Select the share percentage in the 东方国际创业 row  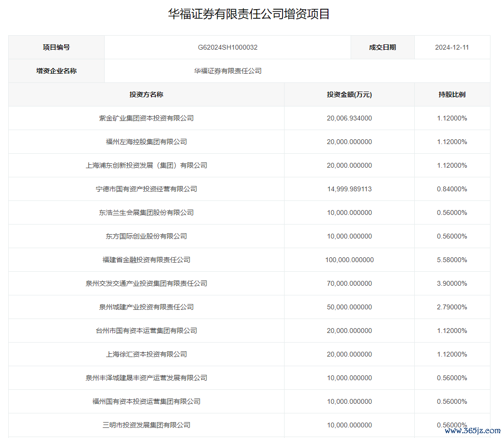point(452,236)
